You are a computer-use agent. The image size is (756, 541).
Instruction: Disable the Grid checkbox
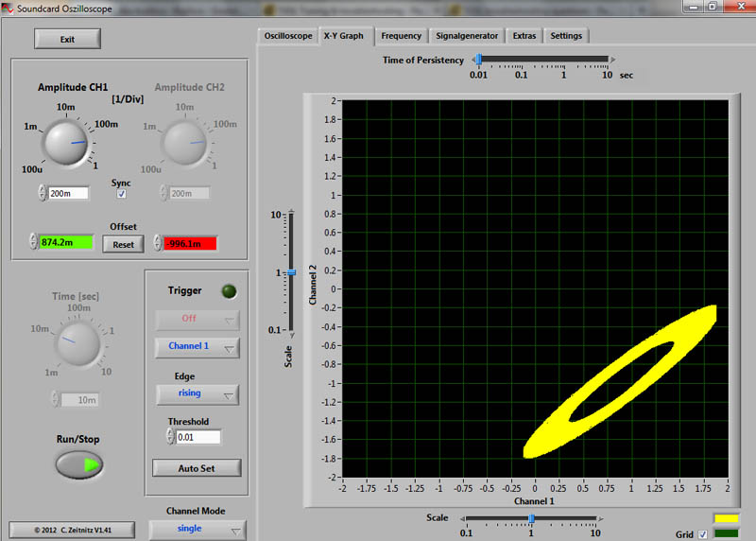[x=701, y=534]
